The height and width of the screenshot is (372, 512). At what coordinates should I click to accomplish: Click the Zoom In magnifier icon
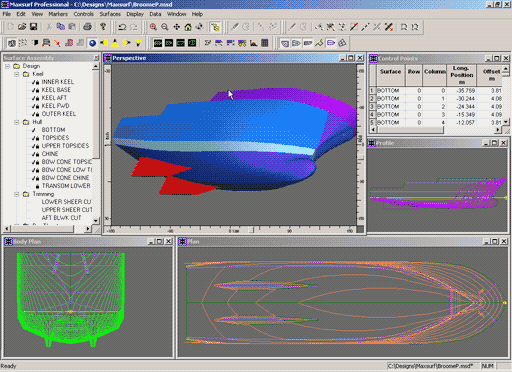pos(153,27)
